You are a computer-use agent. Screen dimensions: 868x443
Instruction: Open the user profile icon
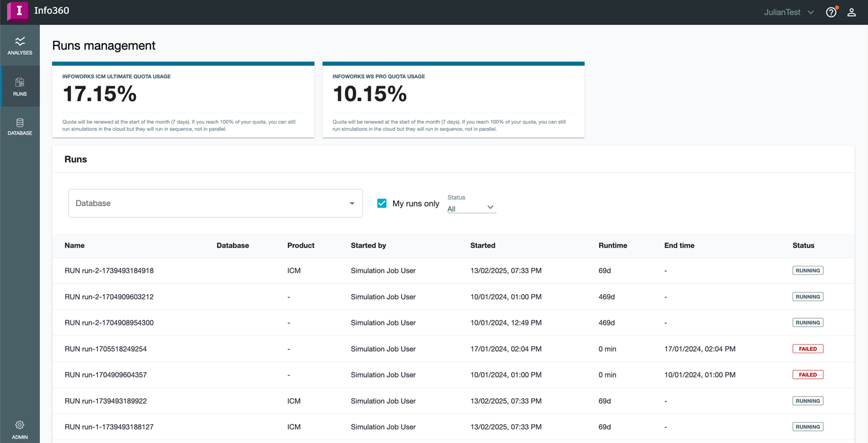852,12
